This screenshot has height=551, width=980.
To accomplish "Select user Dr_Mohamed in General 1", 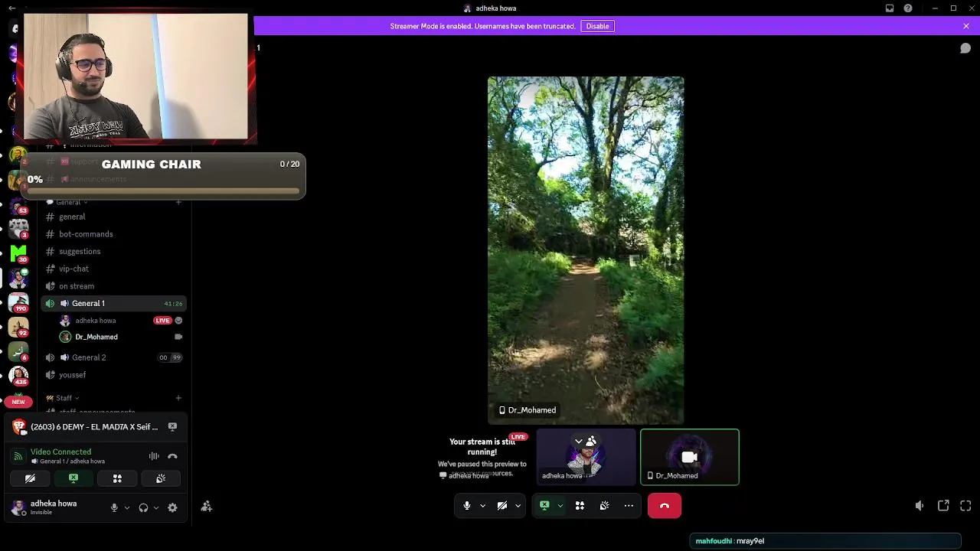I will 96,337.
